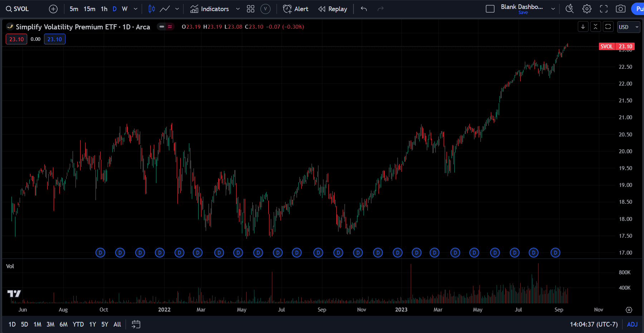The image size is (644, 333).
Task: Click the Publish button
Action: pyautogui.click(x=638, y=9)
